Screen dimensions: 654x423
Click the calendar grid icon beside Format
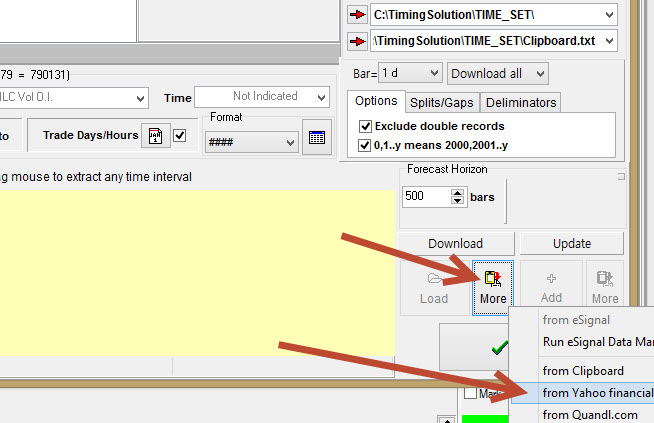tap(317, 138)
